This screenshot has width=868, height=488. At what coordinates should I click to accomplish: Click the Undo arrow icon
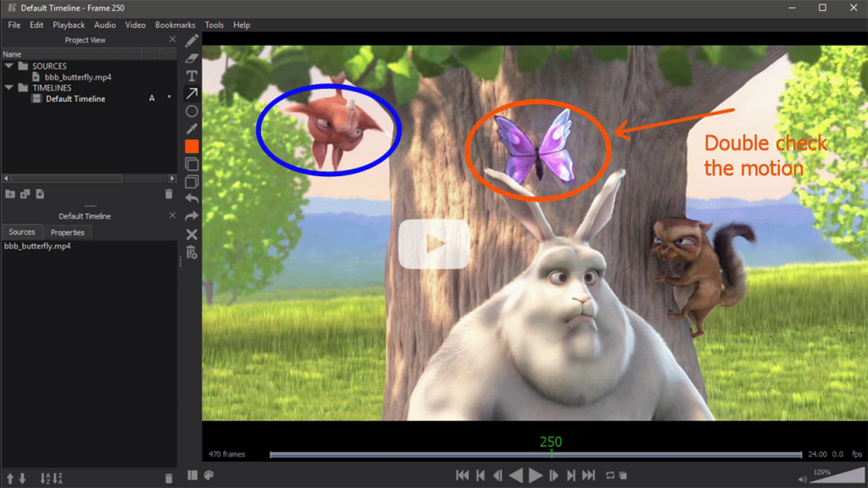pos(192,198)
